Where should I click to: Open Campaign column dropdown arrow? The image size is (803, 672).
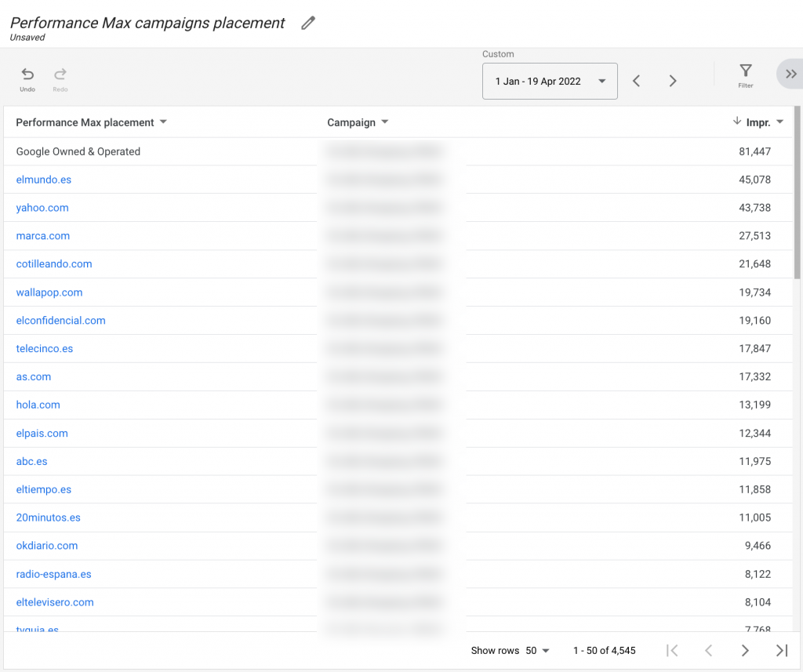(385, 122)
